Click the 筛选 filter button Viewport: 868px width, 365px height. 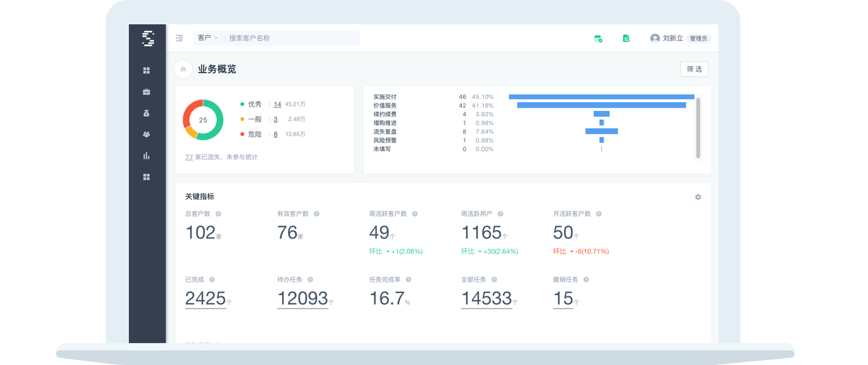click(694, 69)
